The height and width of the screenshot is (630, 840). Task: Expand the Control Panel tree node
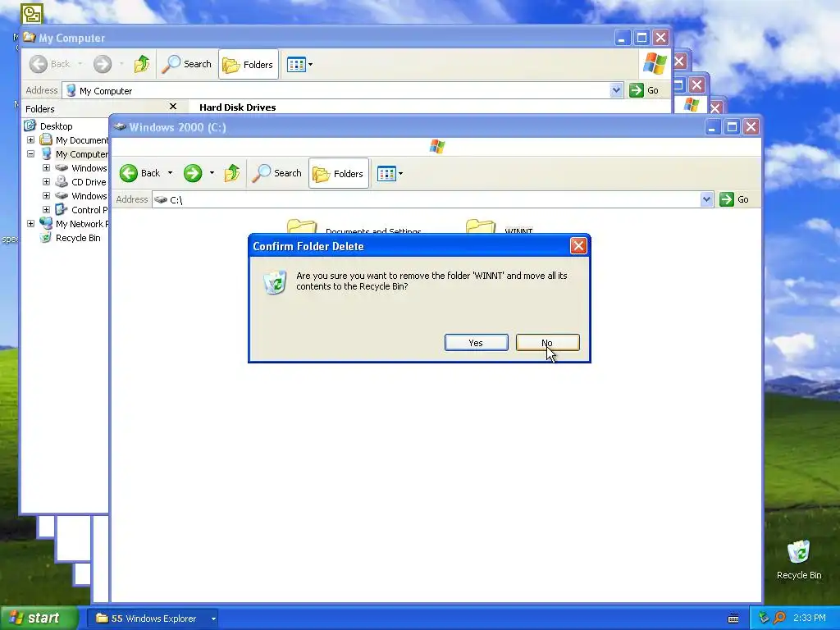46,209
